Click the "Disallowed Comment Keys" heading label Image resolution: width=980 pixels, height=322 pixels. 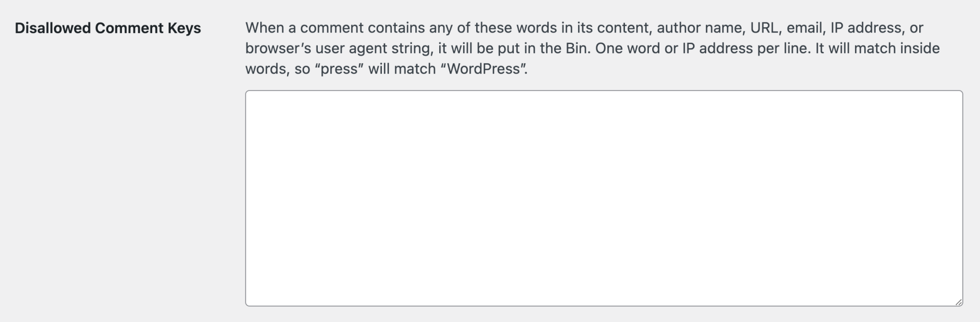[108, 28]
